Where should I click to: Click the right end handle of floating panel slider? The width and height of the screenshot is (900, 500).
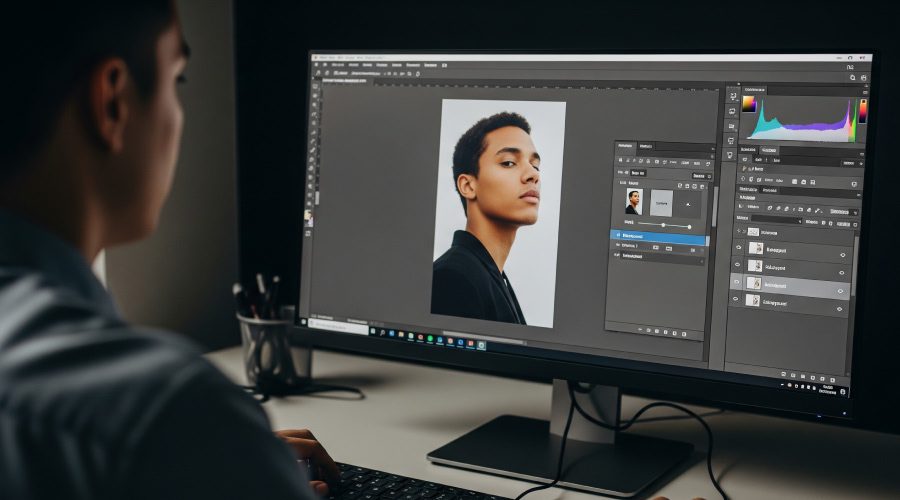pyautogui.click(x=689, y=227)
